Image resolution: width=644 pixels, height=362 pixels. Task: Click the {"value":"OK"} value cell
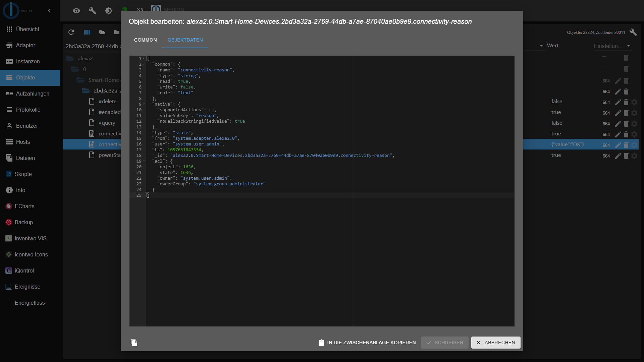pos(568,144)
